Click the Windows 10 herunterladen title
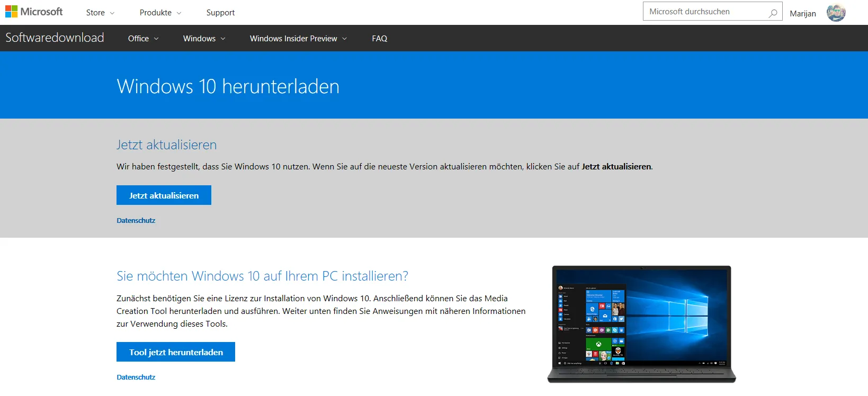Screen dimensions: 868x396 pos(228,86)
